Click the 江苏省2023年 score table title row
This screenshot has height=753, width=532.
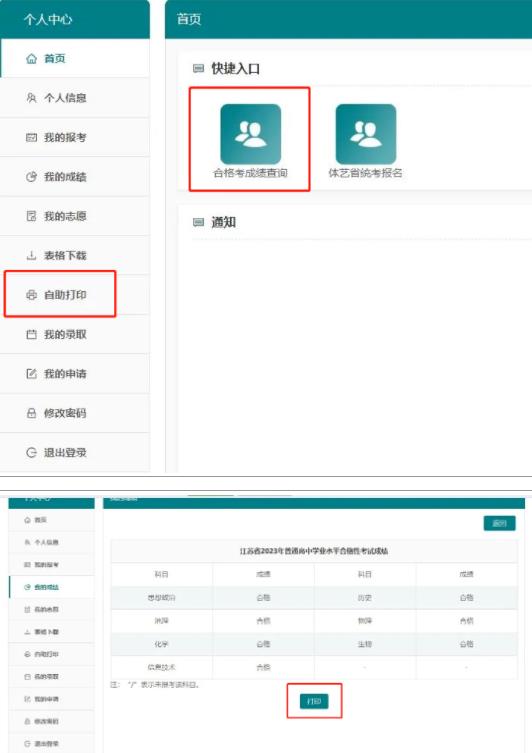click(x=314, y=551)
